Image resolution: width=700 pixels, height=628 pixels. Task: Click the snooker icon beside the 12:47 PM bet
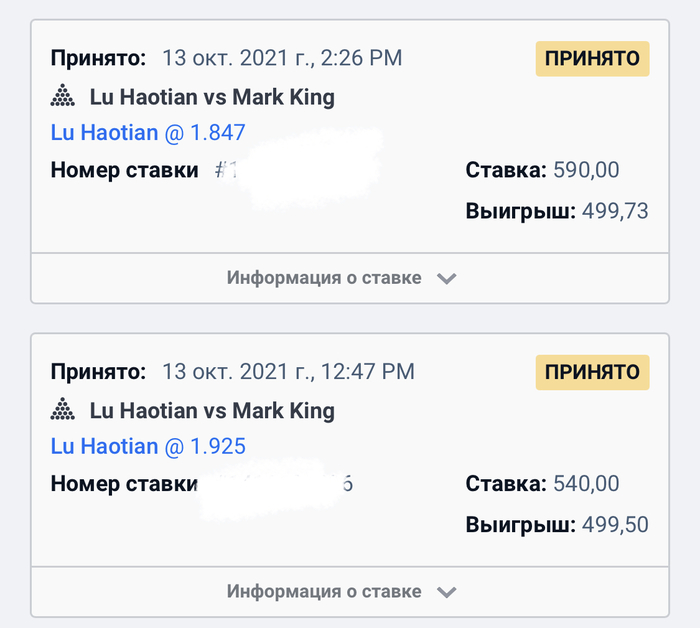click(x=63, y=410)
